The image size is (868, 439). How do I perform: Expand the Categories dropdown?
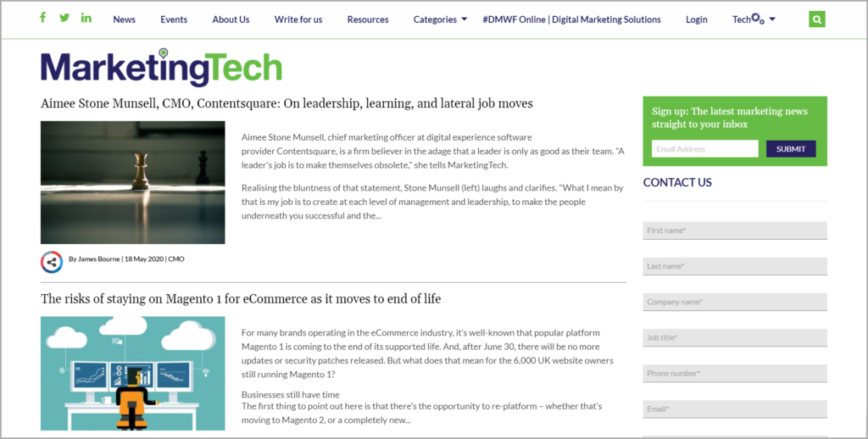440,19
